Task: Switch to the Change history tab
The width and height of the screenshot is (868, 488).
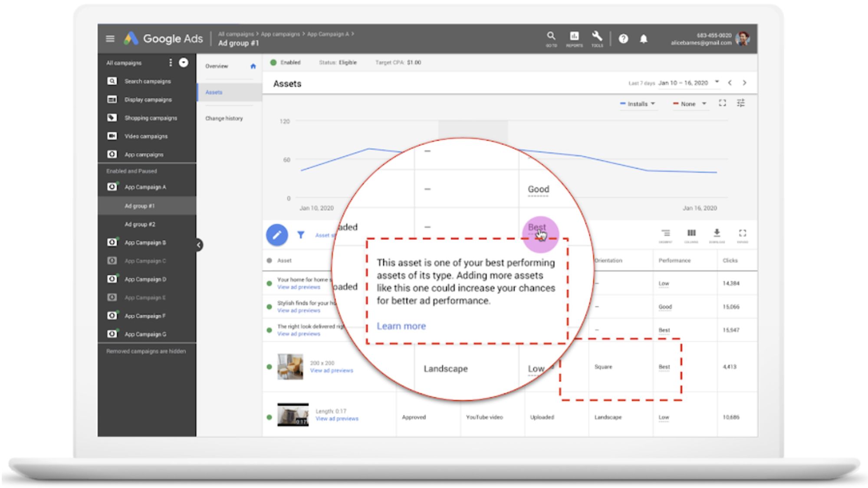Action: pos(224,118)
